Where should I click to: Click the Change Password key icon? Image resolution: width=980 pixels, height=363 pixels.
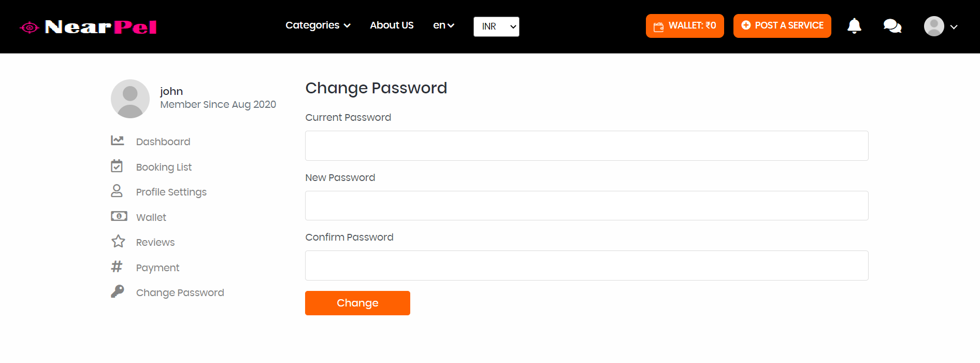[118, 291]
